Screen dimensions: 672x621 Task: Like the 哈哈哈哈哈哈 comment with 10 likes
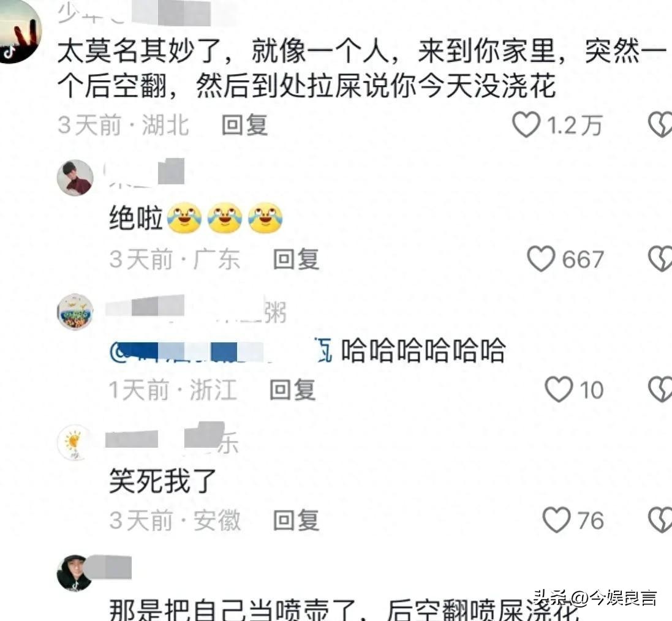coord(559,390)
